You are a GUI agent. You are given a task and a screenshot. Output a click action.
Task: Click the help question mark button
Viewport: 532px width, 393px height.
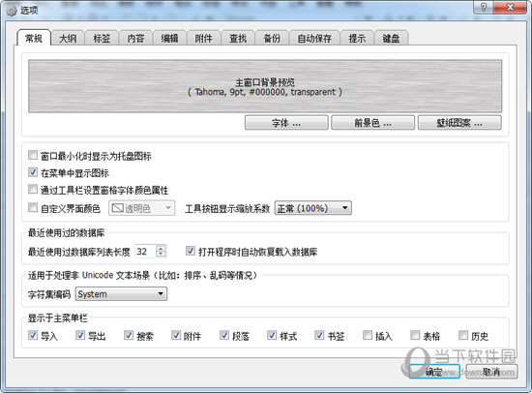click(484, 7)
